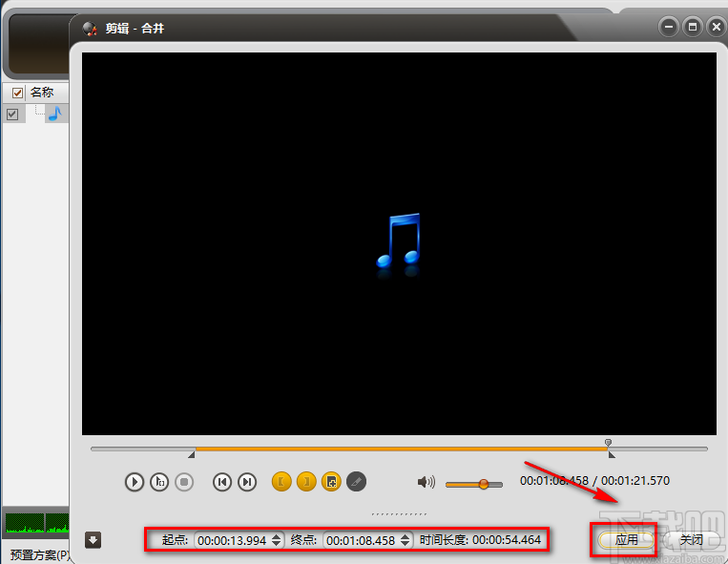Adjust the volume slider handle
This screenshot has width=728, height=564.
point(484,484)
